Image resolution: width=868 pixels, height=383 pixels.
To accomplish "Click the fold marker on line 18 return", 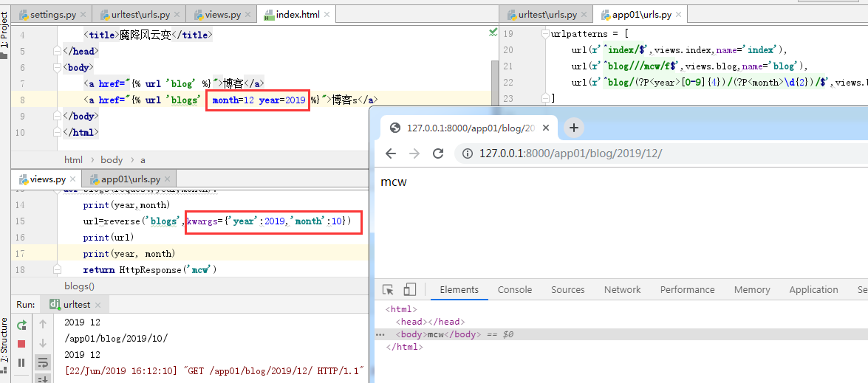I will coord(56,269).
